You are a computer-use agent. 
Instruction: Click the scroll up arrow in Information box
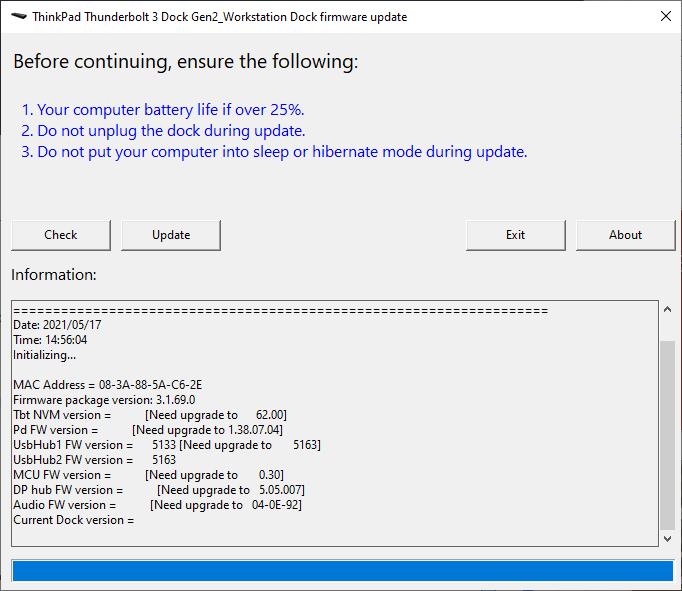[668, 310]
